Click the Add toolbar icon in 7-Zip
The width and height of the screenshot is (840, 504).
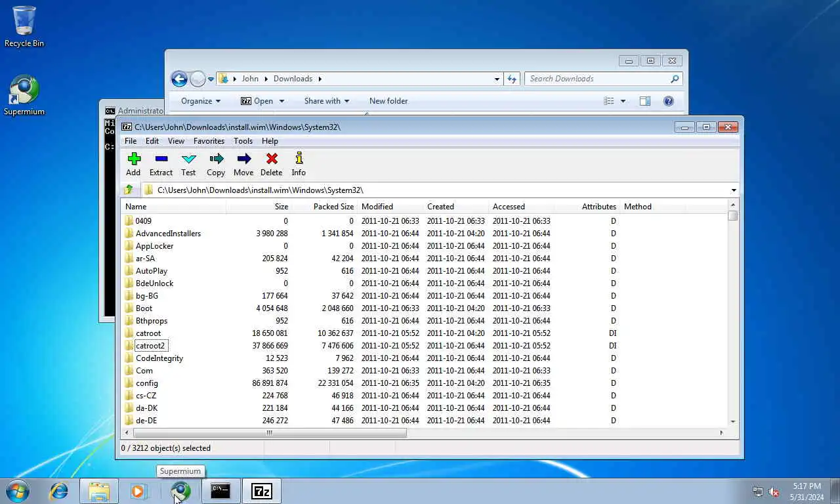click(x=134, y=159)
